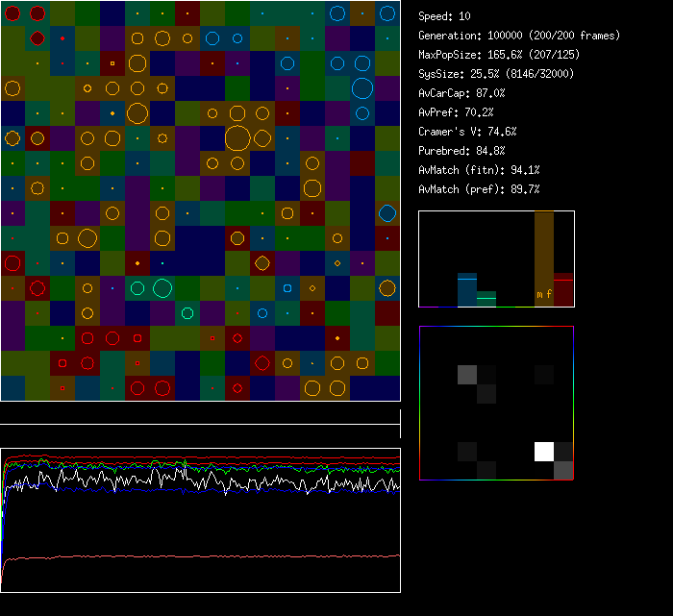
Task: Click the small cyan rounded square in the grid
Action: click(287, 287)
